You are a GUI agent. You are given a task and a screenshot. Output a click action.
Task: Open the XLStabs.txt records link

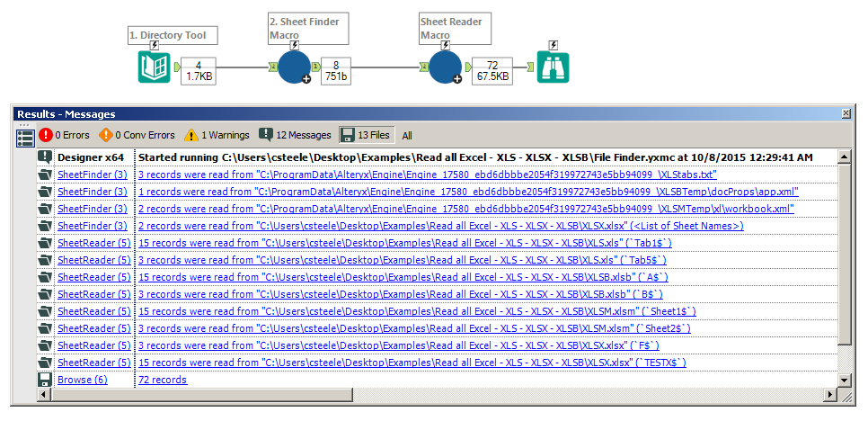[428, 175]
